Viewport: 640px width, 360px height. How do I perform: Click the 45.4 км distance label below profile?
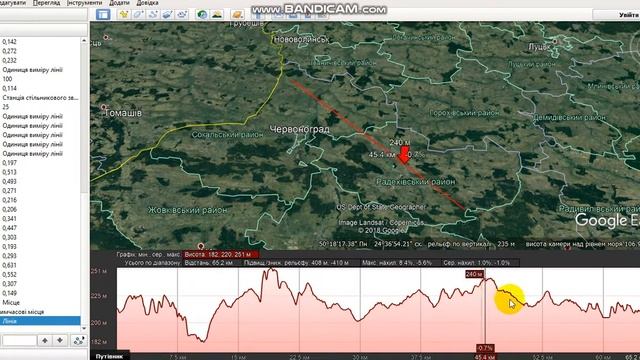point(484,357)
